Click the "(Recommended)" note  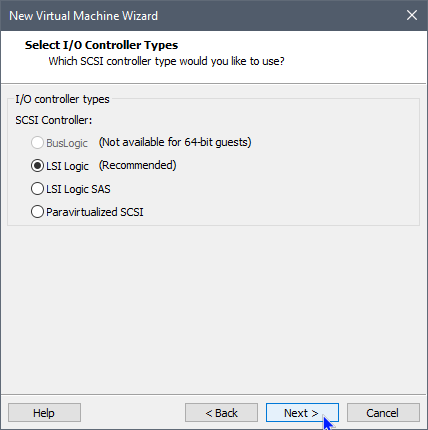pyautogui.click(x=138, y=165)
